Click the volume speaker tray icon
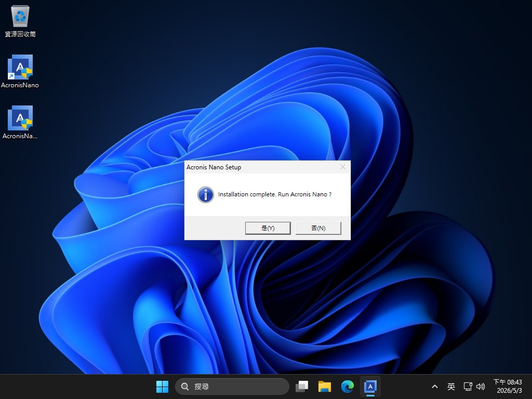Screen dimensions: 532x399 tap(481, 387)
